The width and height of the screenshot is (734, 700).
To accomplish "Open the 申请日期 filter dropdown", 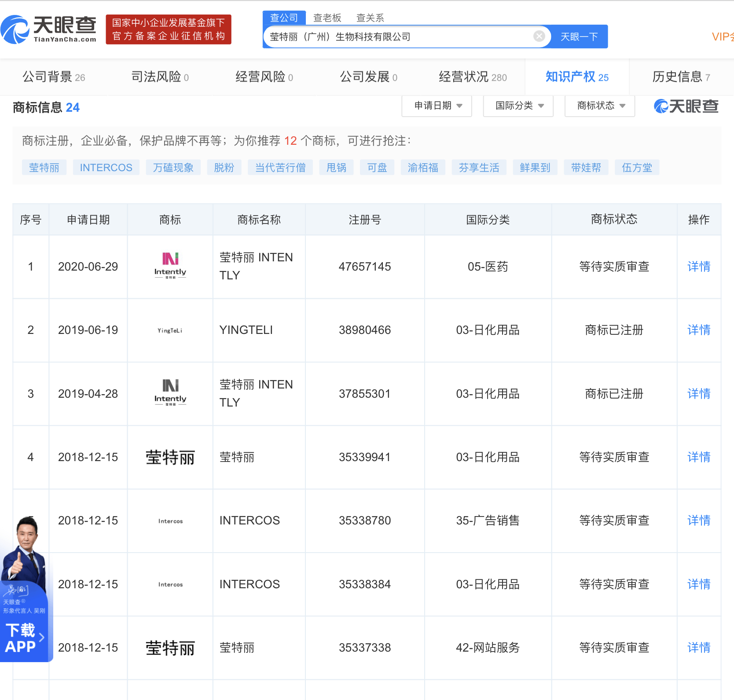I will (x=437, y=106).
